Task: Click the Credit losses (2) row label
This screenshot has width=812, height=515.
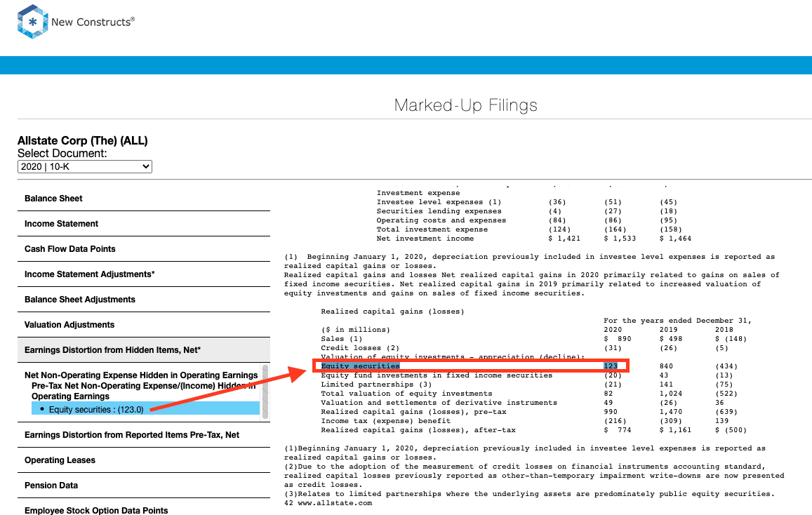Action: click(361, 348)
